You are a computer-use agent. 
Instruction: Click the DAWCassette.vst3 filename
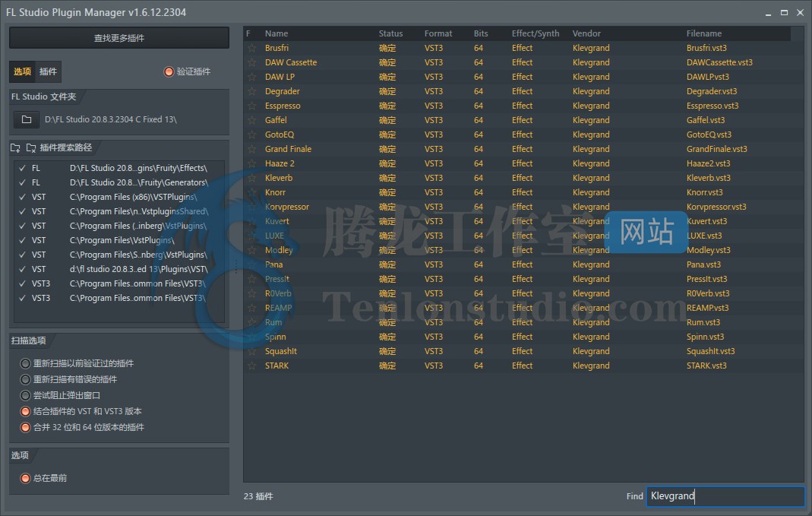tap(719, 62)
